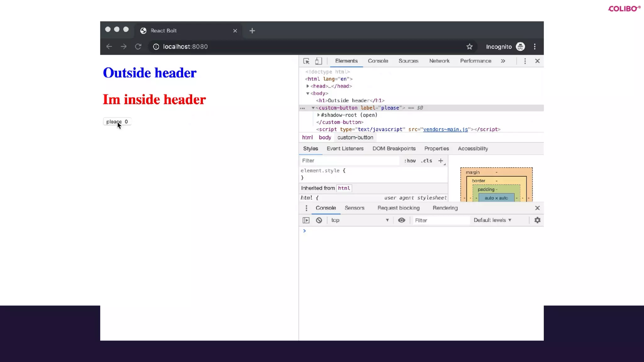Expand the #shadow-root (open) node
The width and height of the screenshot is (644, 362).
[x=318, y=115]
